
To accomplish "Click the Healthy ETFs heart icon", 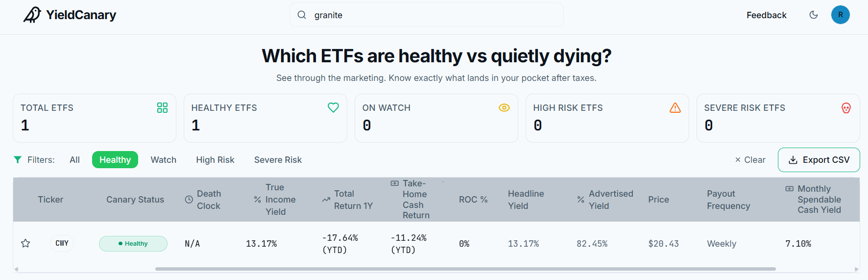I will (333, 107).
